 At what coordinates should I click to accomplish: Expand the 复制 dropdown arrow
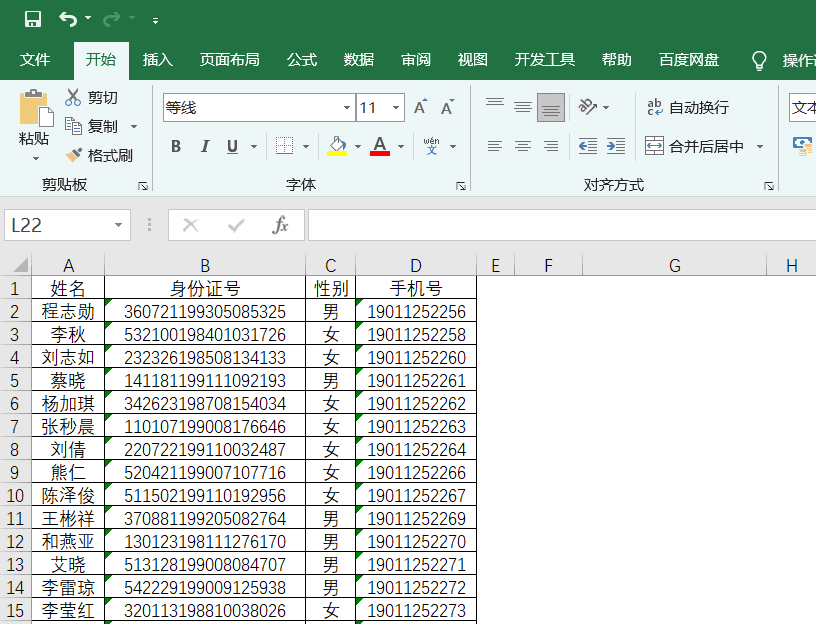pos(134,126)
